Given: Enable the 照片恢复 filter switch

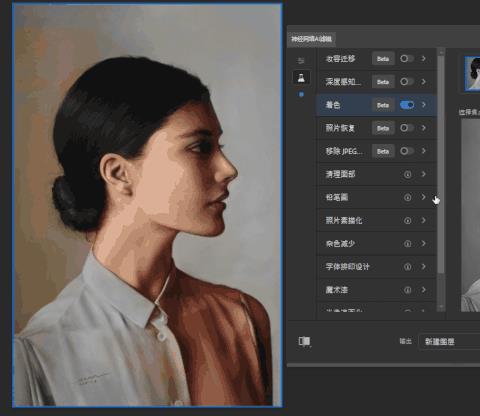Looking at the screenshot, I should pos(407,128).
